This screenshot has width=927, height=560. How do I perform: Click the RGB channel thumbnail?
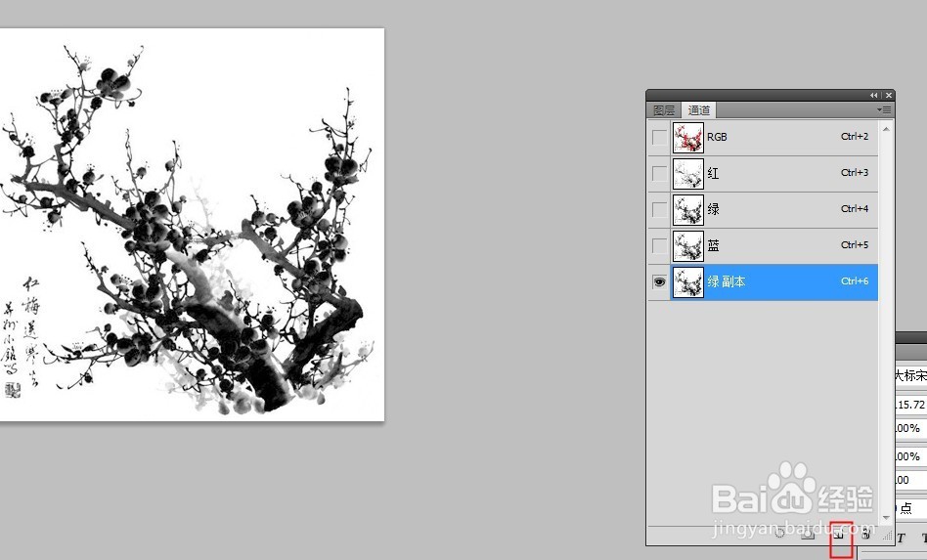pos(688,137)
